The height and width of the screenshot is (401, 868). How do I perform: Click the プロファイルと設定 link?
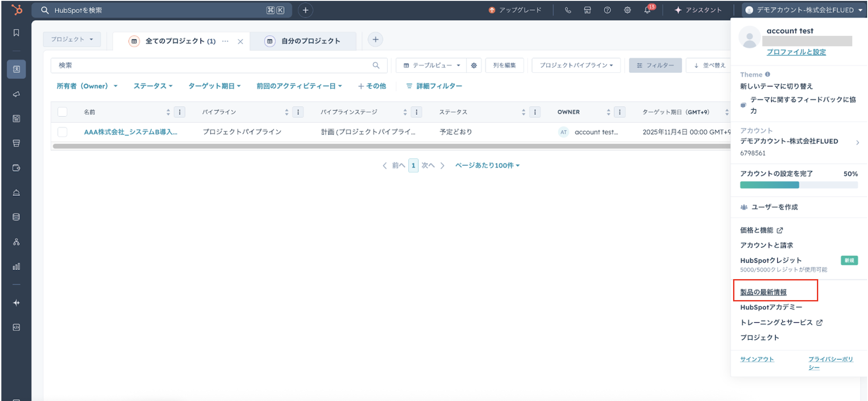(x=796, y=52)
